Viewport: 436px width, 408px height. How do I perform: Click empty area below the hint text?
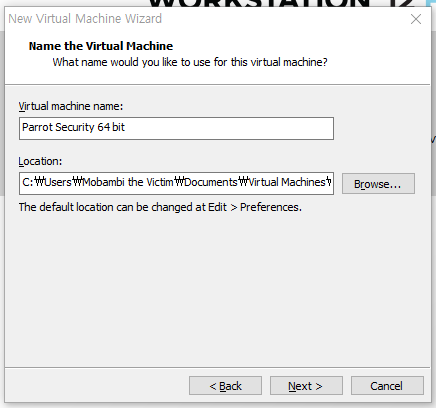click(217, 287)
